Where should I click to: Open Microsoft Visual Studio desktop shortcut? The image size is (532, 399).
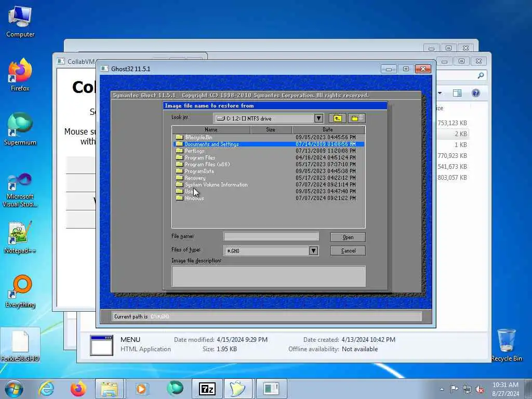[x=20, y=190]
